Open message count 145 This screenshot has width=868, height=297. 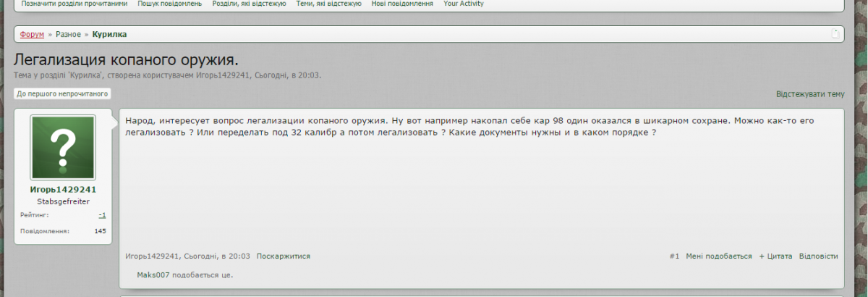[101, 231]
